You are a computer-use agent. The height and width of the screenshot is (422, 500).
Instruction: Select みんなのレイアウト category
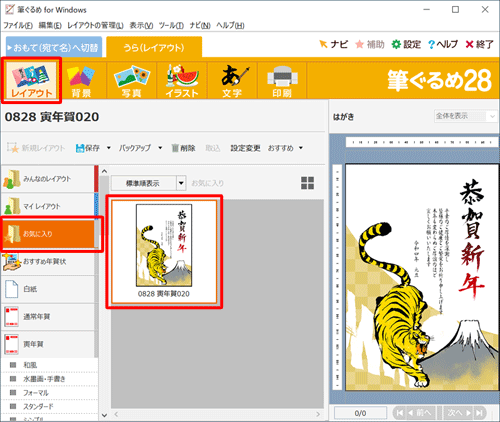coord(49,179)
